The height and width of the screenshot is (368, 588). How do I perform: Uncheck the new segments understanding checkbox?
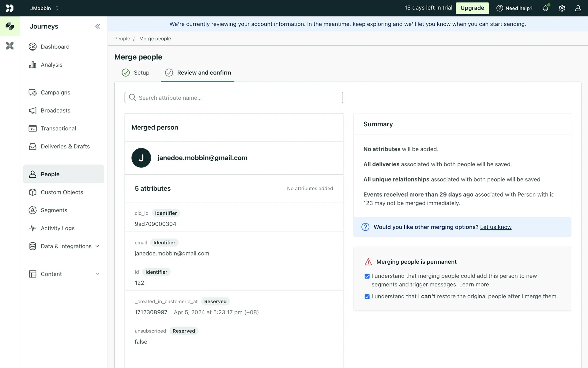[x=367, y=276]
